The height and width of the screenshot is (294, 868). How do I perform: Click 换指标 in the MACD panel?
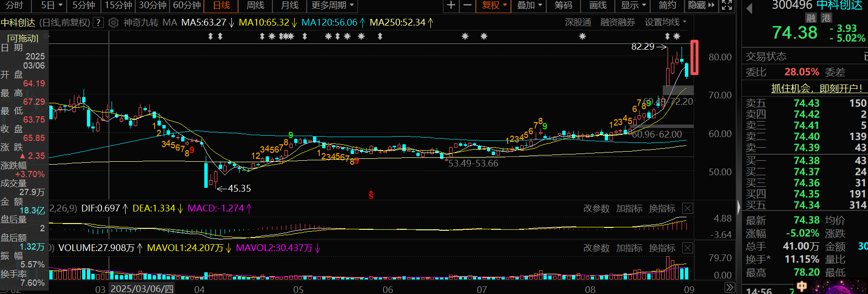662,209
